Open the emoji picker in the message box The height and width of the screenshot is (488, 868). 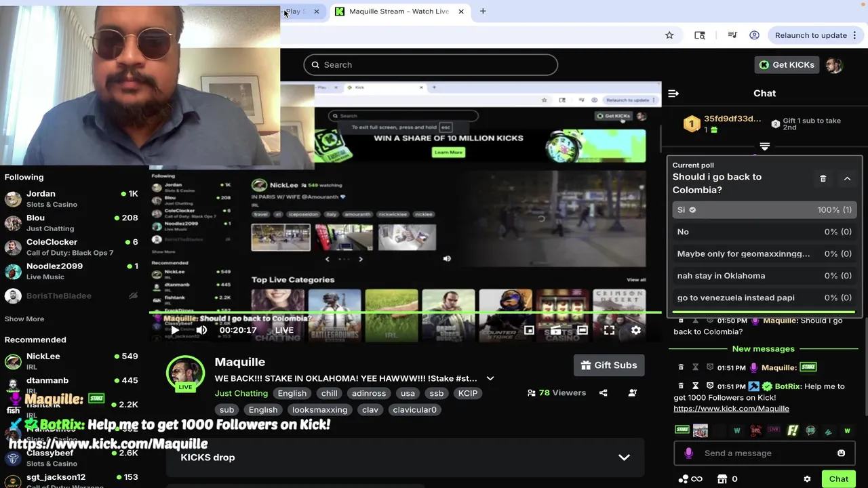(841, 453)
